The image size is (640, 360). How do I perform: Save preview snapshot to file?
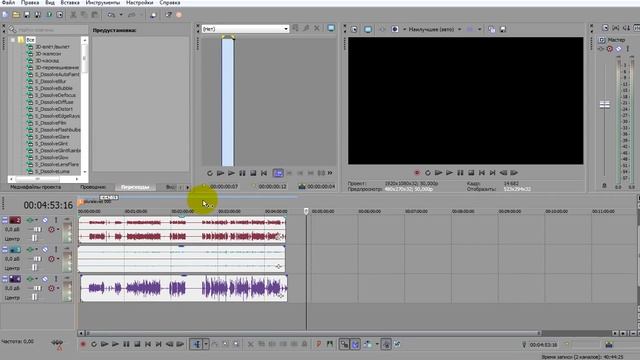point(503,29)
